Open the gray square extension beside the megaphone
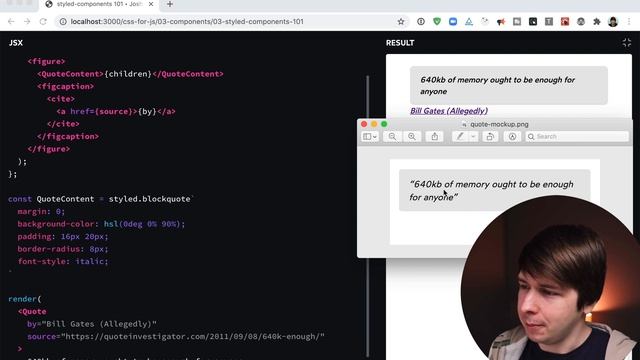Image resolution: width=640 pixels, height=360 pixels. coord(517,22)
